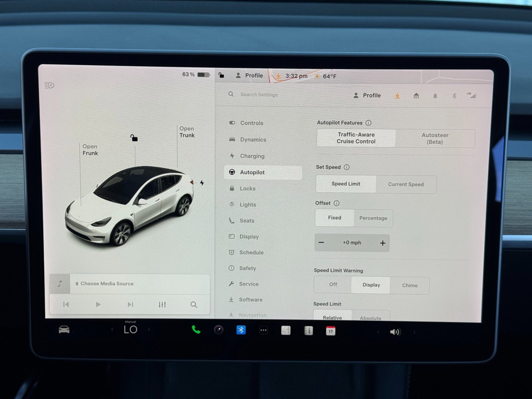Screen dimensions: 532x399
Task: Open the Phone app in the taskbar
Action: coord(196,330)
